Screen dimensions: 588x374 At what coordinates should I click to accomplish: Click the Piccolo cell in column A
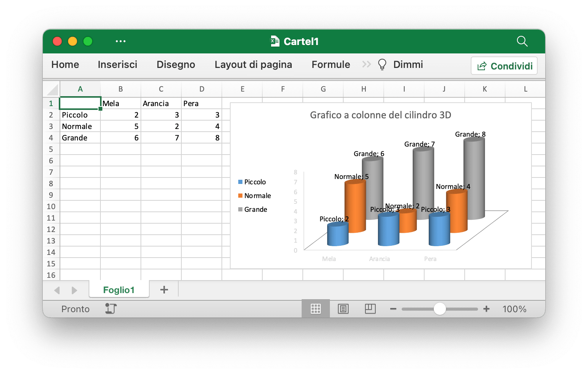tap(80, 115)
